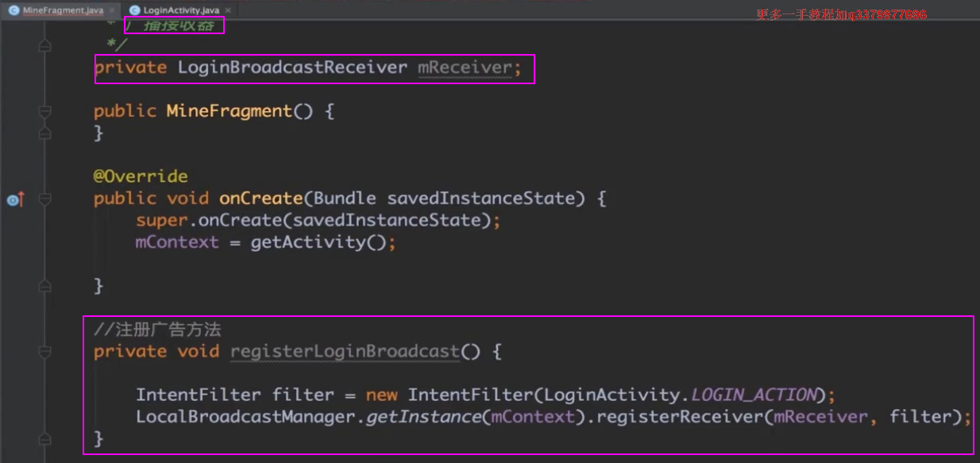Collapse the registerLoginBroadcast method fold marker
980x463 pixels.
coord(45,352)
